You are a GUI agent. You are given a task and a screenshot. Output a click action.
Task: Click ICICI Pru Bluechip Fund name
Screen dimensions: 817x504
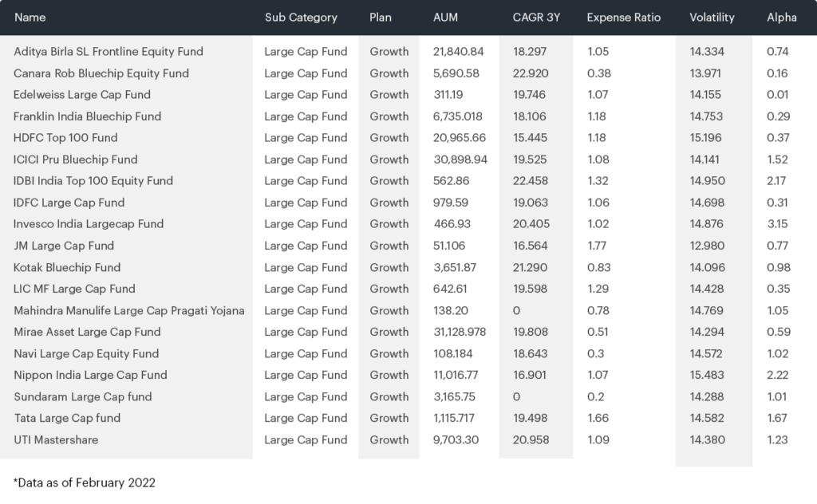[x=76, y=159]
